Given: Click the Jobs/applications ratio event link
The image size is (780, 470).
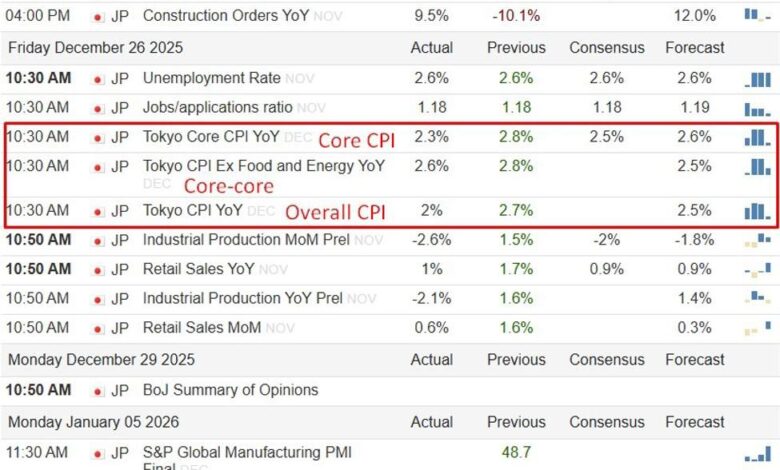Looking at the screenshot, I should [x=218, y=107].
